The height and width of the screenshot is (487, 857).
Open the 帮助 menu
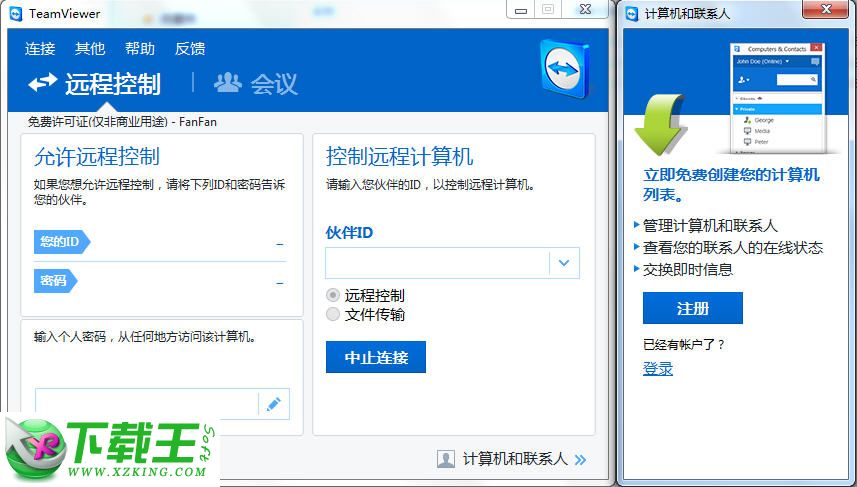[x=139, y=49]
